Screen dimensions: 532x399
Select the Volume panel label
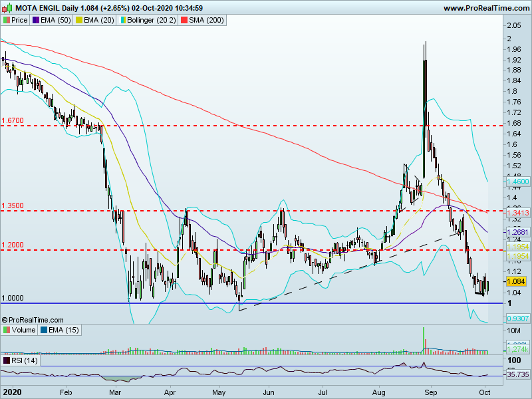(23, 330)
